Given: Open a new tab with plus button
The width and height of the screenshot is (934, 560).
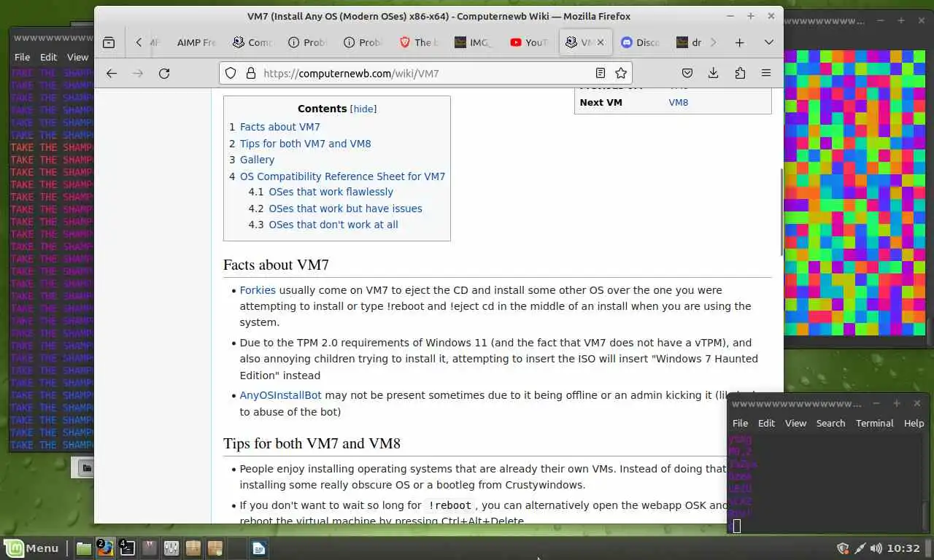Looking at the screenshot, I should (x=739, y=42).
